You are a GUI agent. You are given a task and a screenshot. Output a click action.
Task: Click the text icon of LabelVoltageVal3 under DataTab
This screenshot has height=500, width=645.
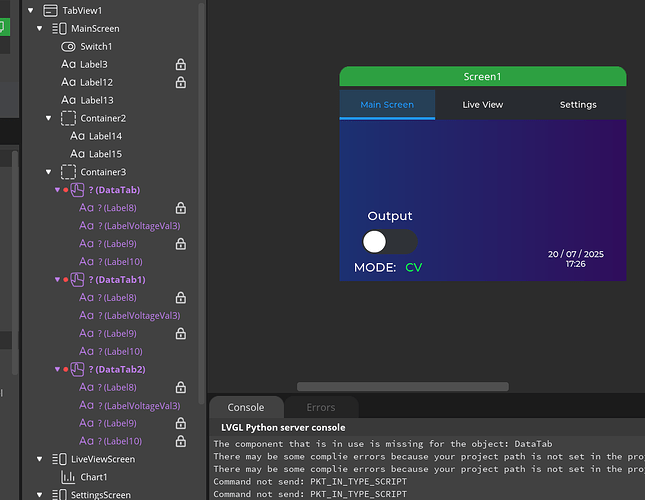point(86,226)
